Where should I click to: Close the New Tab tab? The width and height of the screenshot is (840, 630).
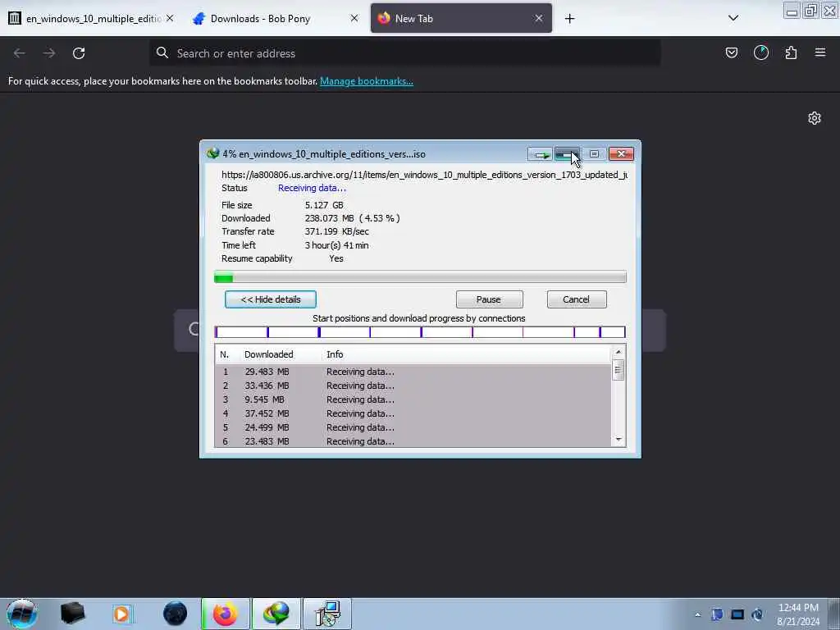(x=538, y=18)
